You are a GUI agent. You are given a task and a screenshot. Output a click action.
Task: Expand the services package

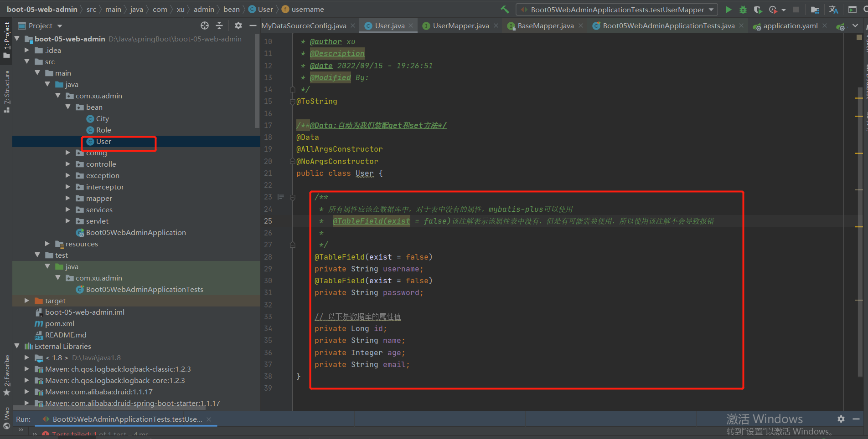click(x=68, y=209)
